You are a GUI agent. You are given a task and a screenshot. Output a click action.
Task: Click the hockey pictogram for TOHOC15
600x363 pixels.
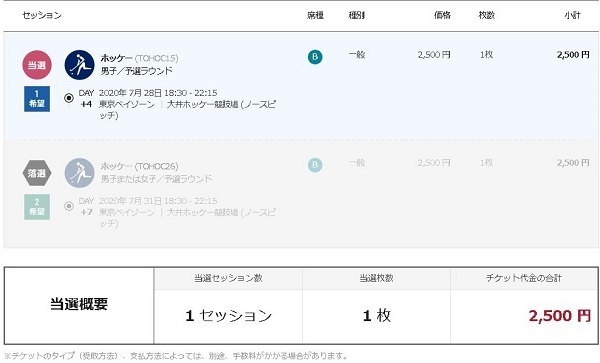(79, 65)
